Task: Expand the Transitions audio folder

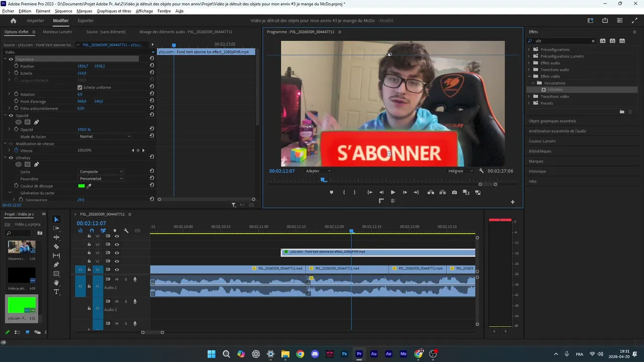Action: [x=529, y=70]
